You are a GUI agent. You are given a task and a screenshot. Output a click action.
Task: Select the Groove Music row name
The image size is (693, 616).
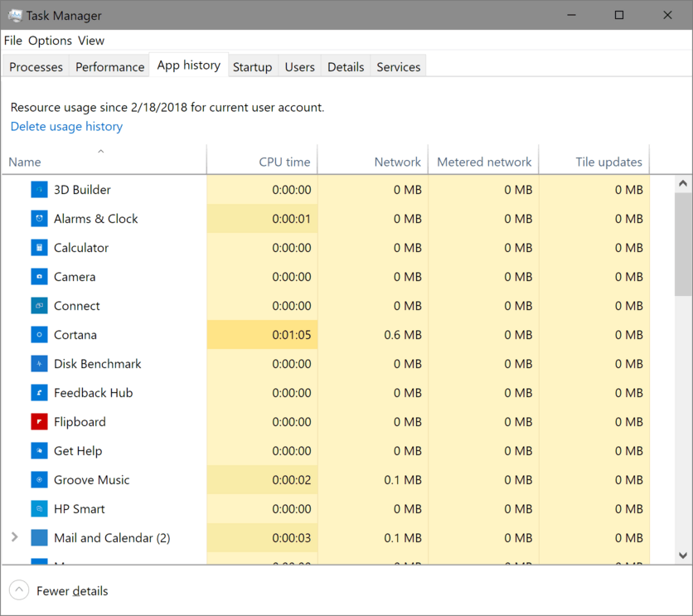pyautogui.click(x=92, y=480)
